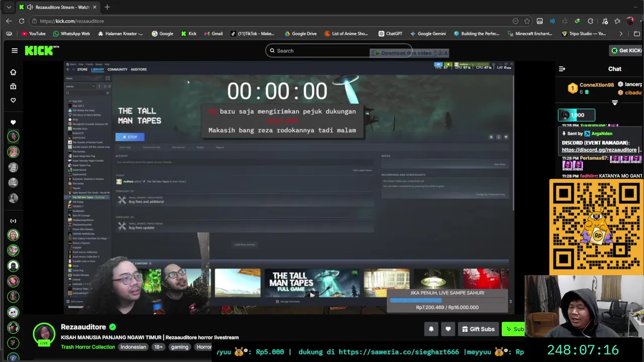Reload the browser page
Image resolution: width=644 pixels, height=362 pixels.
point(22,21)
